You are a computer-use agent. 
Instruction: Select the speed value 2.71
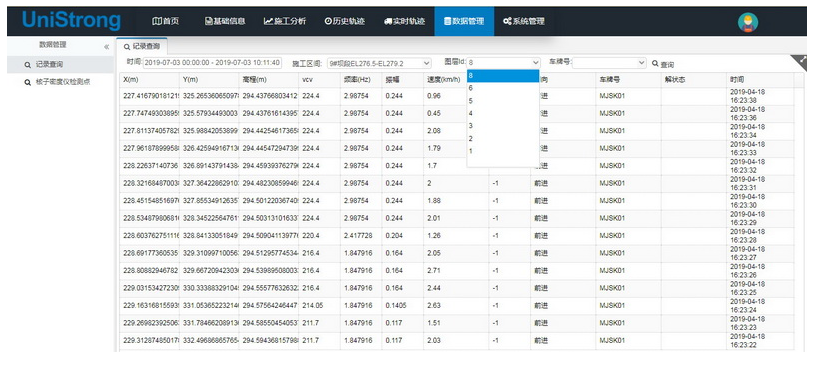point(434,270)
